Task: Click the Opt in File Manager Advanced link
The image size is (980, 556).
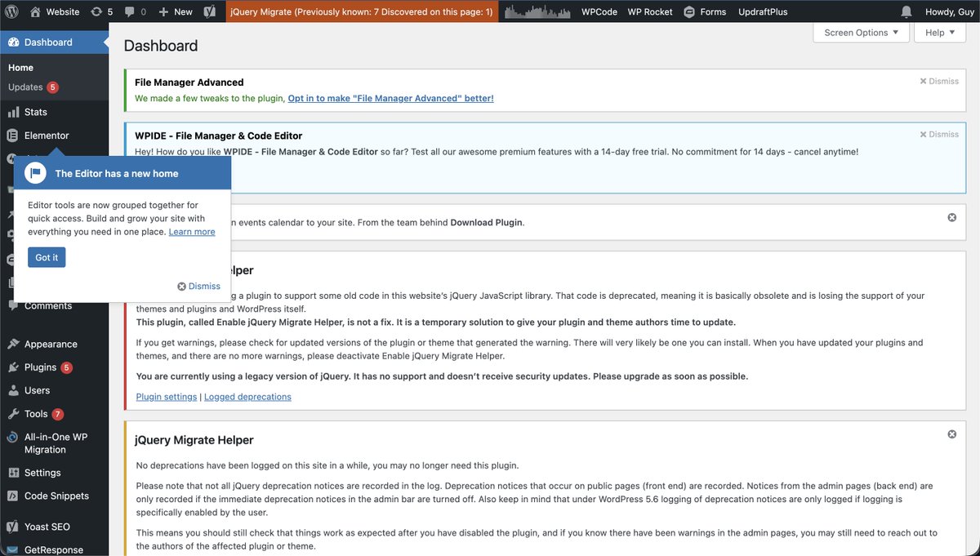Action: [x=390, y=98]
